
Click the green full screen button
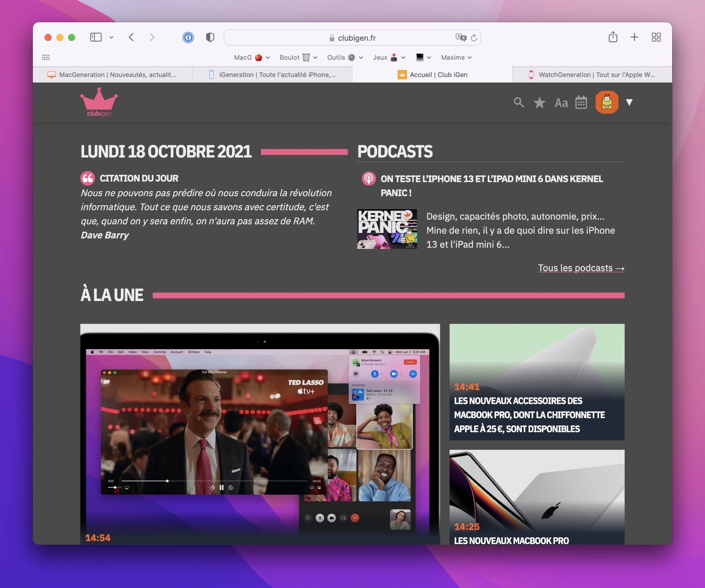coord(72,37)
